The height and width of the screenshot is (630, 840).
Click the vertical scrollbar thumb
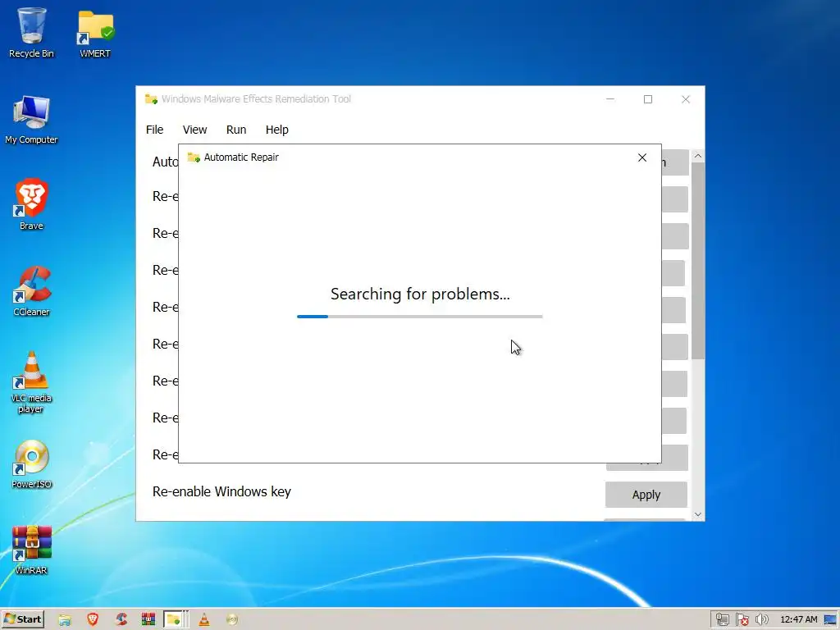click(x=697, y=261)
